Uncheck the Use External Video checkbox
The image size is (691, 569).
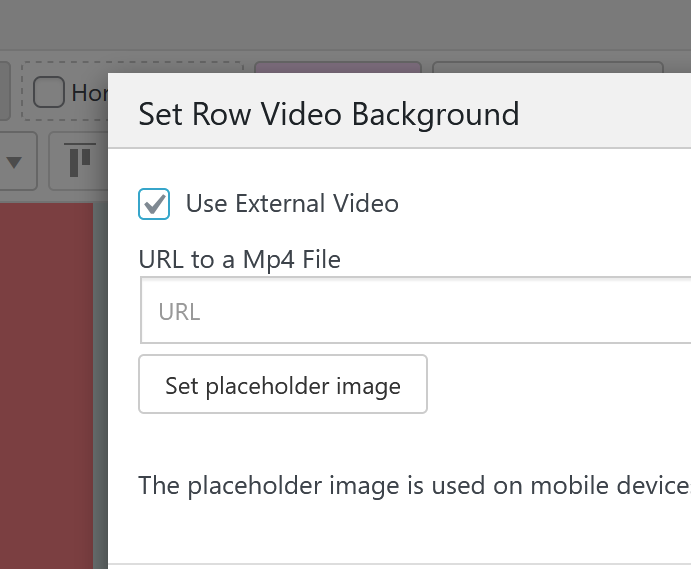(x=154, y=203)
